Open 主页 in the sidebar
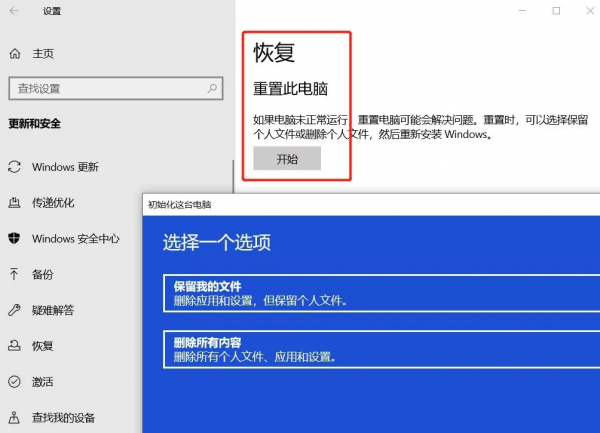 click(x=43, y=54)
